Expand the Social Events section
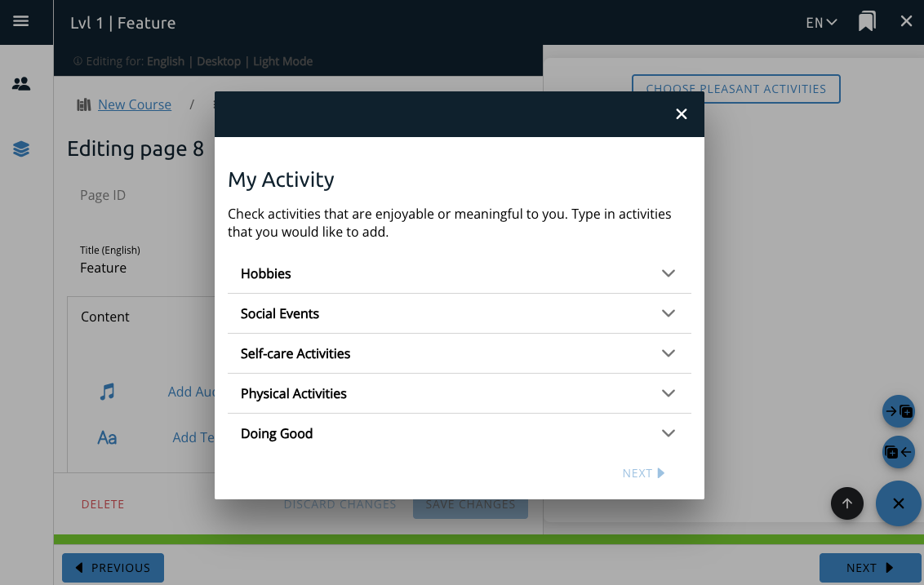924x585 pixels. (459, 313)
